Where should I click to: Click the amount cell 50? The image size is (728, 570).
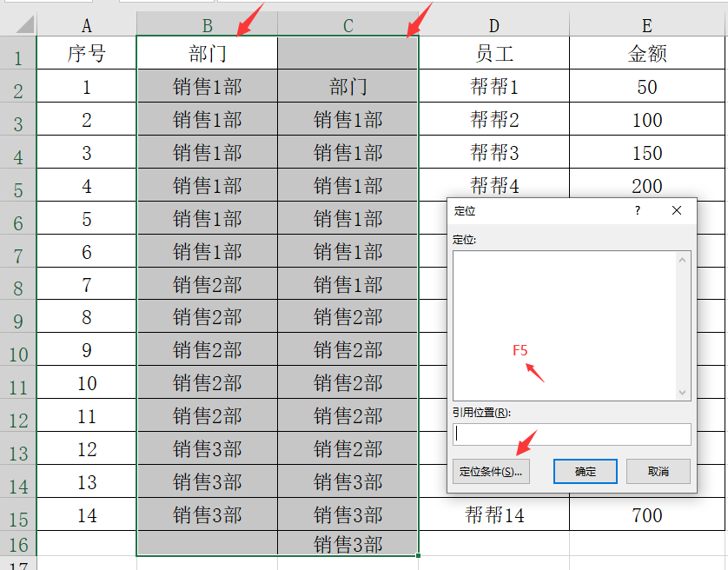pos(646,86)
